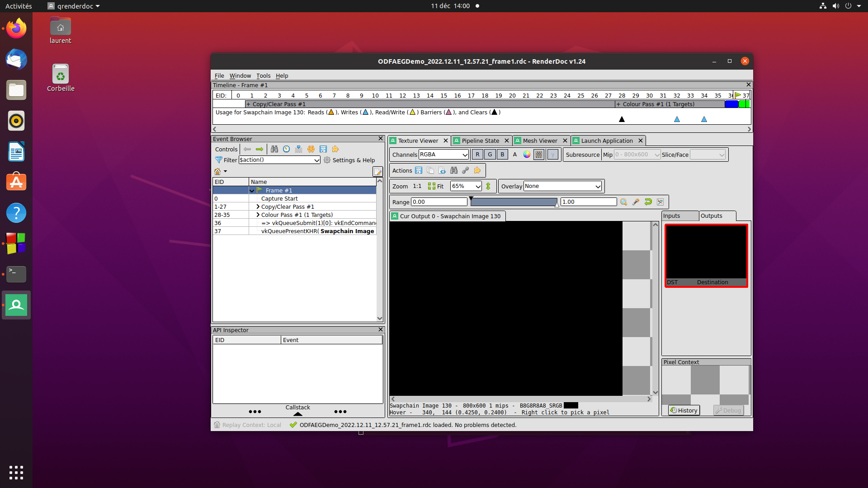868x488 pixels.
Task: Toggle the B blue channel button
Action: click(x=502, y=155)
